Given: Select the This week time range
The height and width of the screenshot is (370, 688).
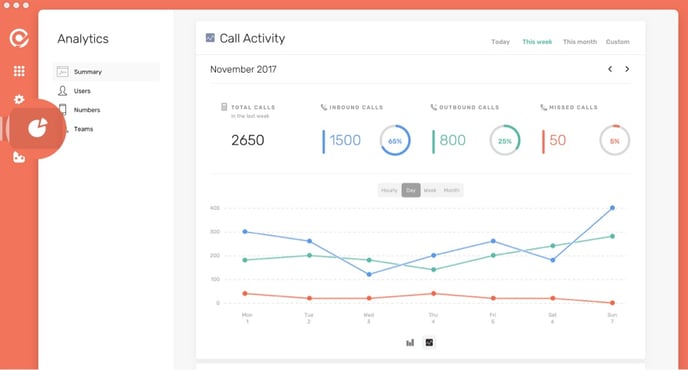Looking at the screenshot, I should 537,42.
